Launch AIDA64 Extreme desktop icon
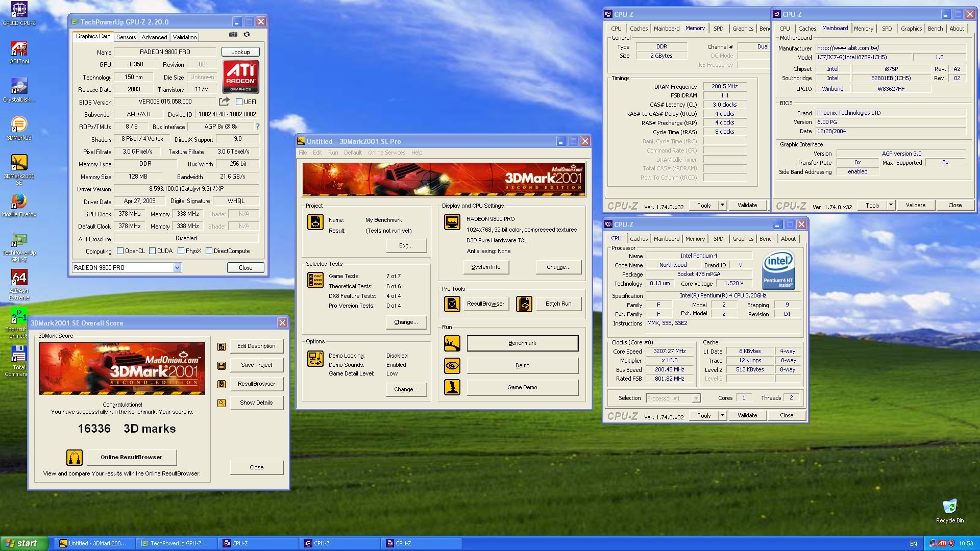 point(19,285)
